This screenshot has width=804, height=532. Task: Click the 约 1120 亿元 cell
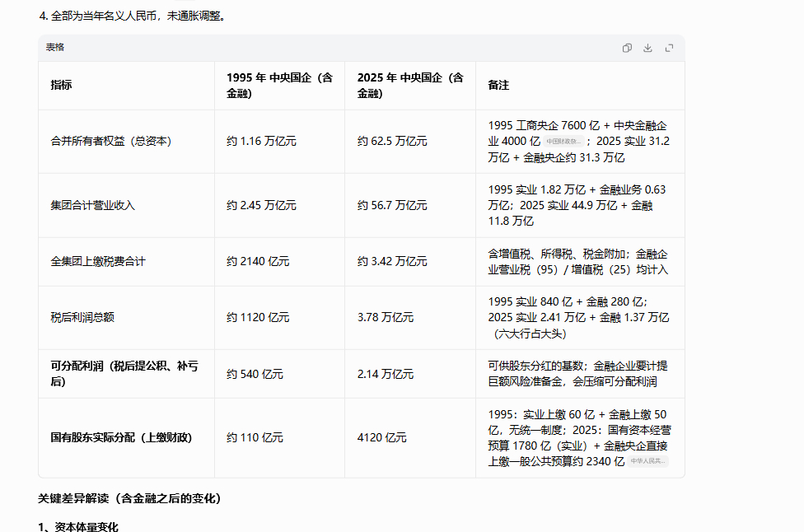pos(257,317)
